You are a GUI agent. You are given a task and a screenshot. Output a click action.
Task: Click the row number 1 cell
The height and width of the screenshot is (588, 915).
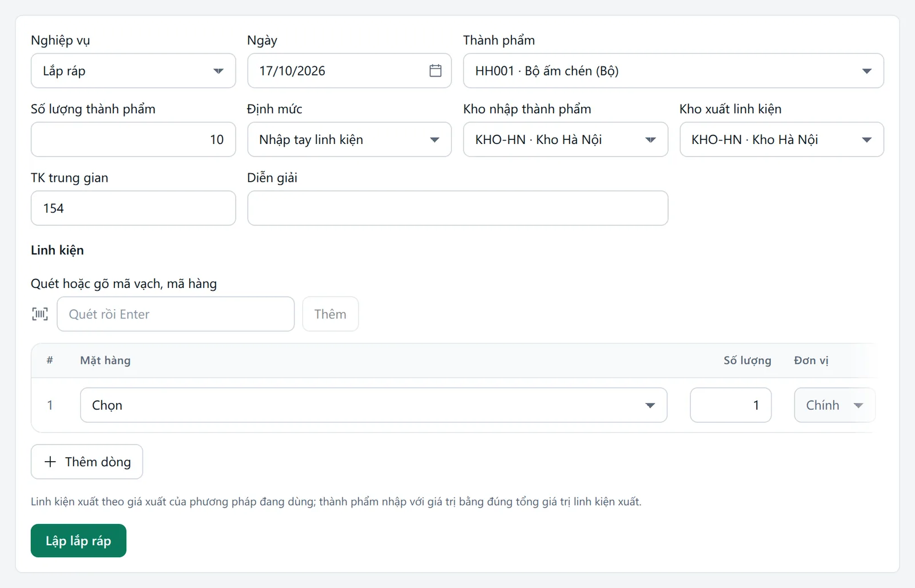(x=50, y=405)
